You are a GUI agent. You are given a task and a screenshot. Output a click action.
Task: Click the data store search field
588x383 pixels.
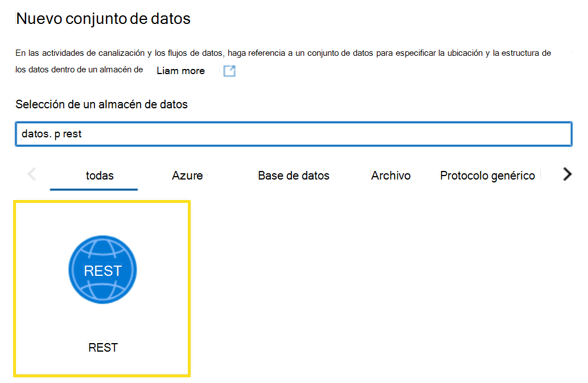pos(294,134)
